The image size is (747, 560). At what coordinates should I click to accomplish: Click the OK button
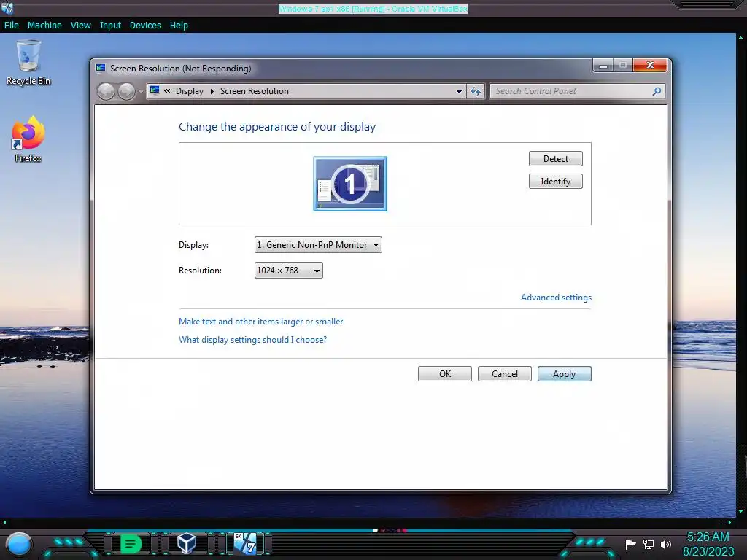click(445, 374)
